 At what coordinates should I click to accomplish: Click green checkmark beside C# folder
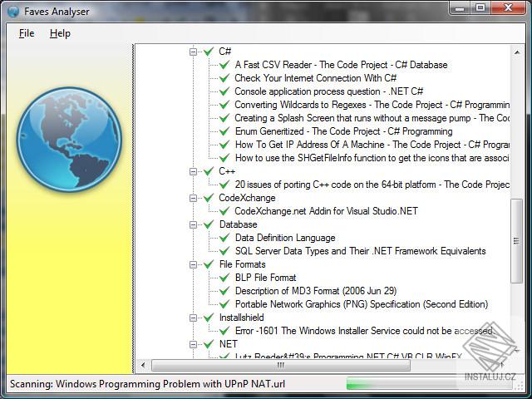pyautogui.click(x=209, y=52)
